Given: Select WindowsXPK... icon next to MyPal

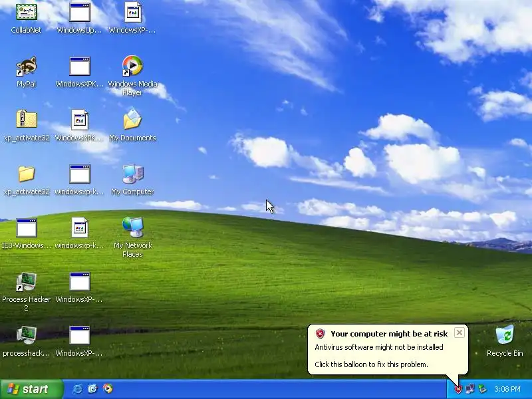Looking at the screenshot, I should tap(79, 66).
